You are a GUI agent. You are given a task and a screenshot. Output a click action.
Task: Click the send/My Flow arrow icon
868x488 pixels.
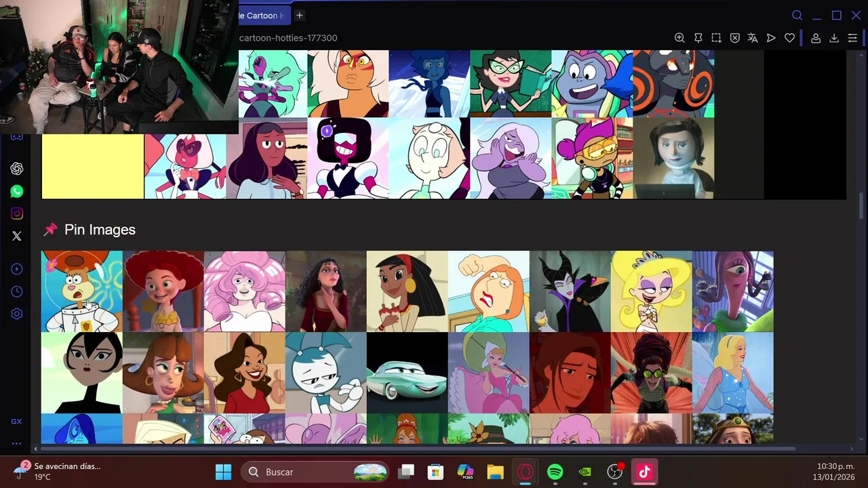click(x=771, y=38)
